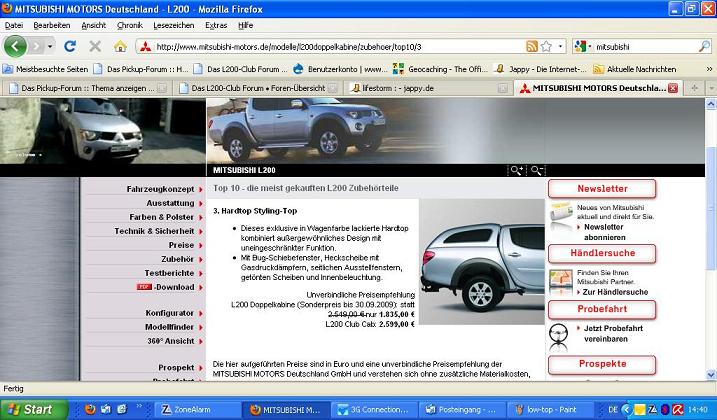Click Newsletter abonnieren link
The image size is (717, 420).
point(605,232)
